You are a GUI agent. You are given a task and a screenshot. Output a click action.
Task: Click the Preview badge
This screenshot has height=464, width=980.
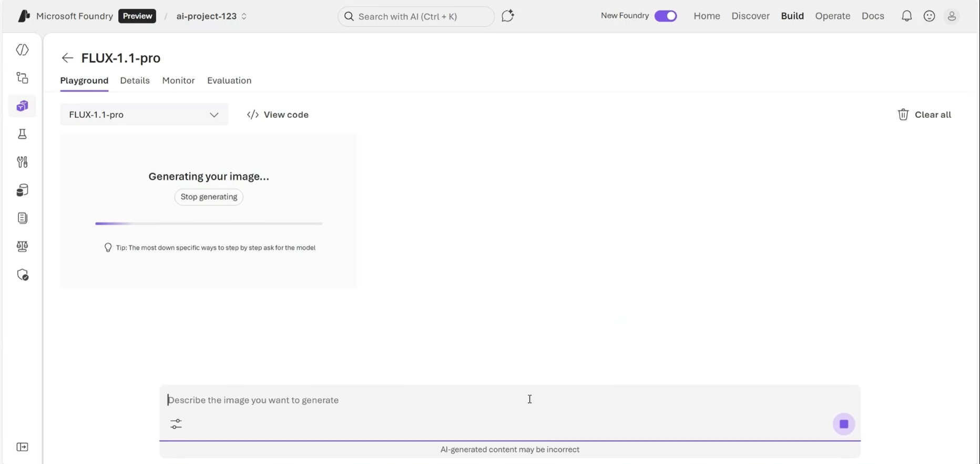(137, 16)
